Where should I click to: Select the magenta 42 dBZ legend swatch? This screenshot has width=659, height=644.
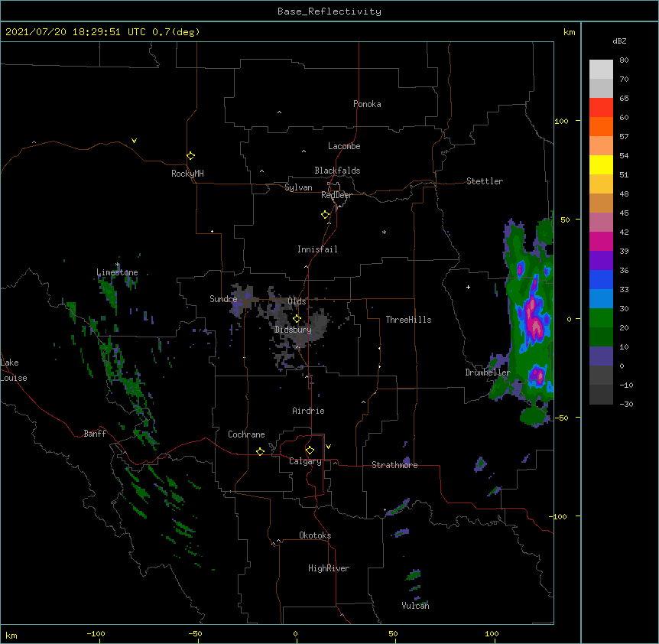(601, 241)
